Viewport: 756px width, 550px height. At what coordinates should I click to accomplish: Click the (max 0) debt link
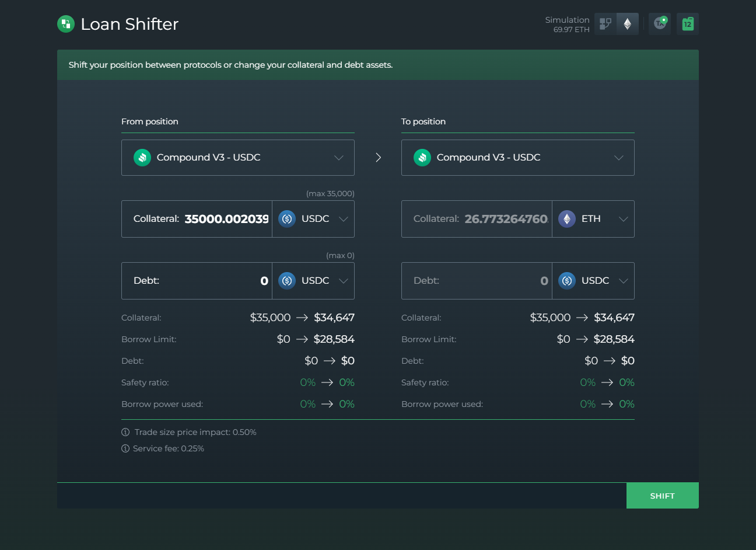pos(340,255)
